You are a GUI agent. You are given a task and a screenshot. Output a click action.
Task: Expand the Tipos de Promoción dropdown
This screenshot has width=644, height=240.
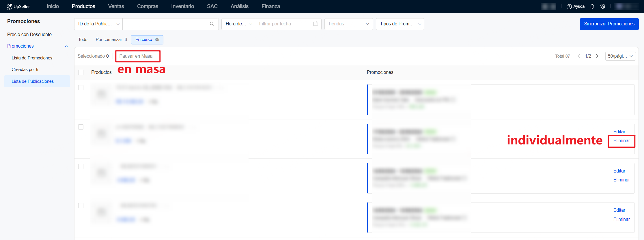pyautogui.click(x=400, y=24)
